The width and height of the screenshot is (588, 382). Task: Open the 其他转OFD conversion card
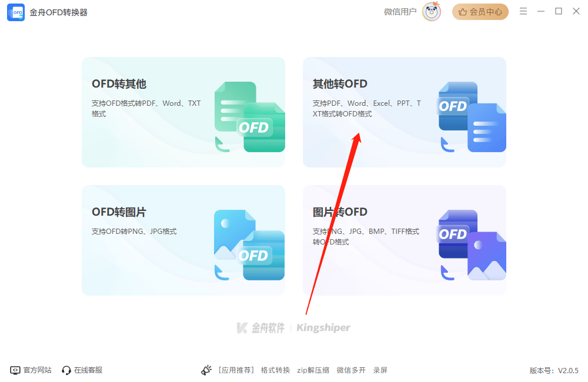[x=405, y=112]
